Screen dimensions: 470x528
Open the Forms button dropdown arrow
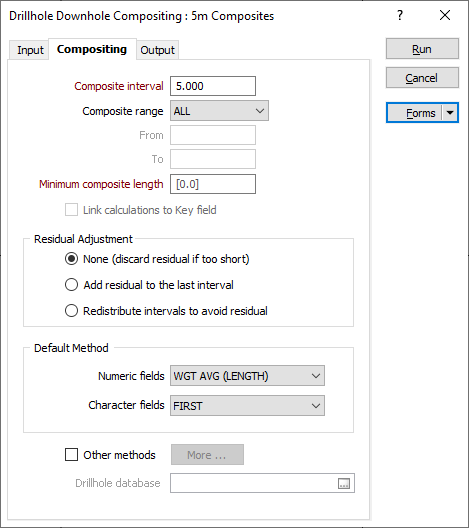click(450, 113)
